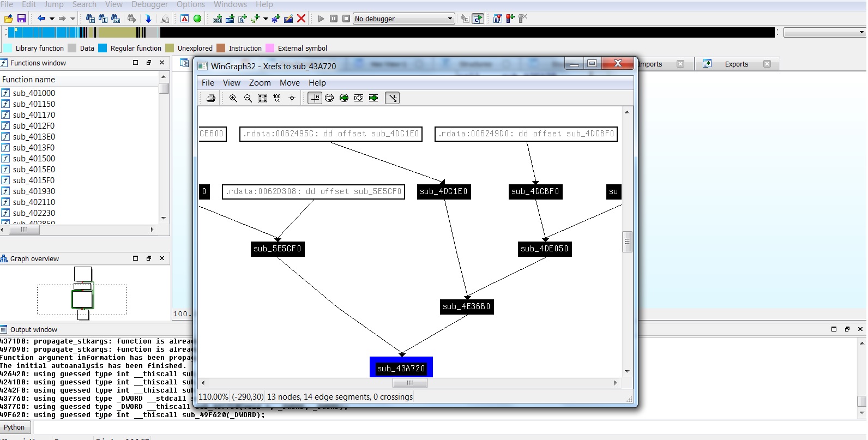This screenshot has height=440, width=868.
Task: Open the Zoom menu in WinGraph32
Action: click(x=260, y=83)
